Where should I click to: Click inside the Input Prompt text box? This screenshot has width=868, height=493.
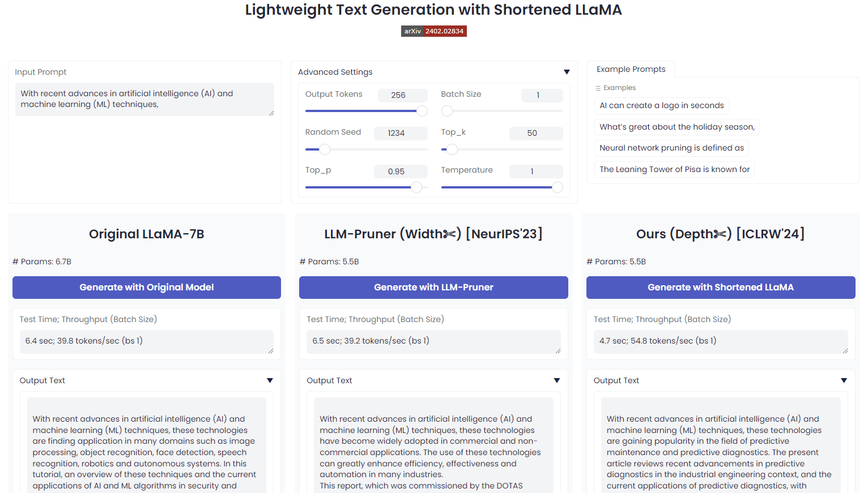pos(144,99)
